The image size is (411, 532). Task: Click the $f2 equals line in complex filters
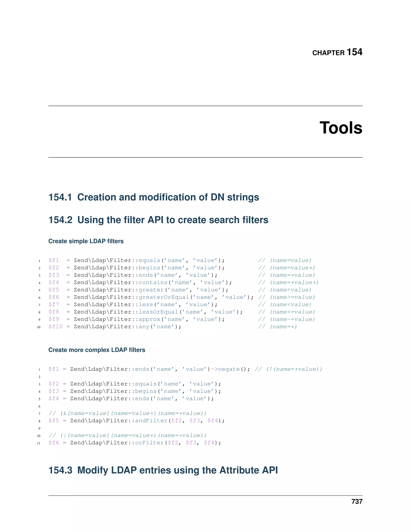(x=135, y=384)
